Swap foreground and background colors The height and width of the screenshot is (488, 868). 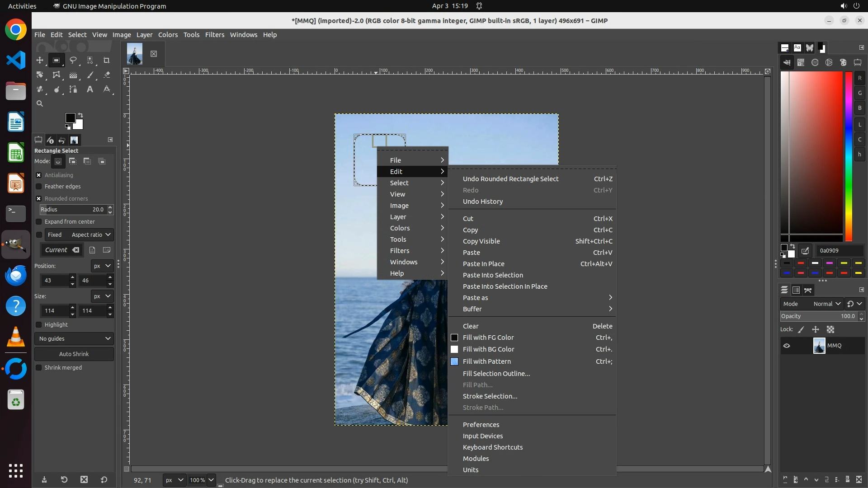80,115
